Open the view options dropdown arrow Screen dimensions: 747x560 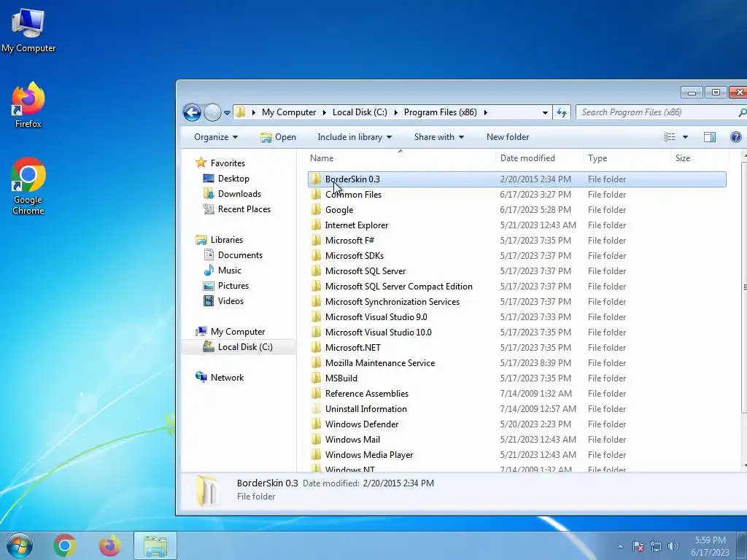click(x=685, y=137)
